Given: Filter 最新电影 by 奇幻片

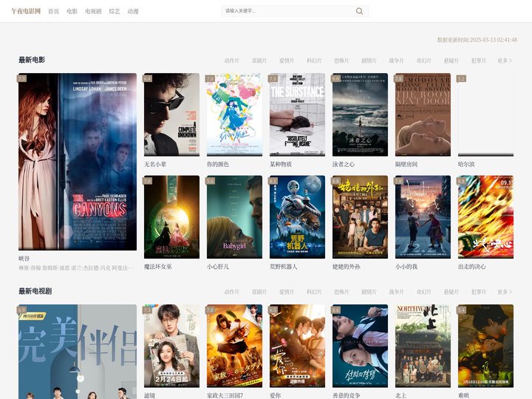Looking at the screenshot, I should coord(424,61).
